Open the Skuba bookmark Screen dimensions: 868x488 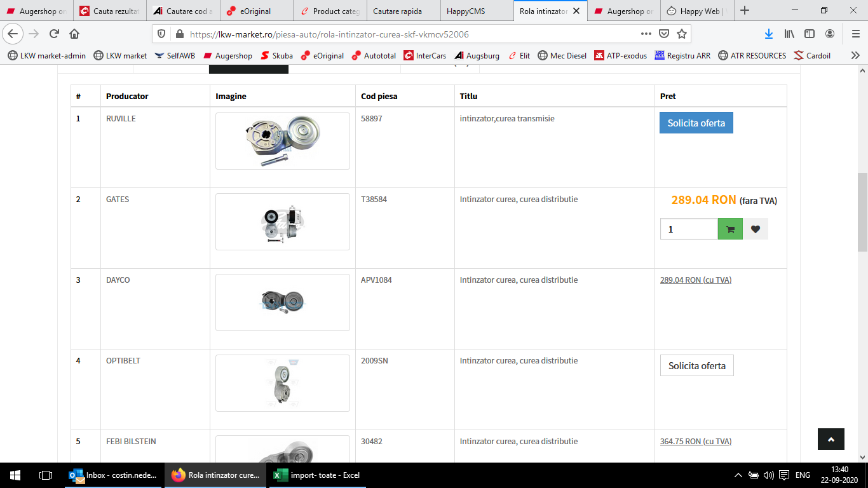click(x=277, y=56)
